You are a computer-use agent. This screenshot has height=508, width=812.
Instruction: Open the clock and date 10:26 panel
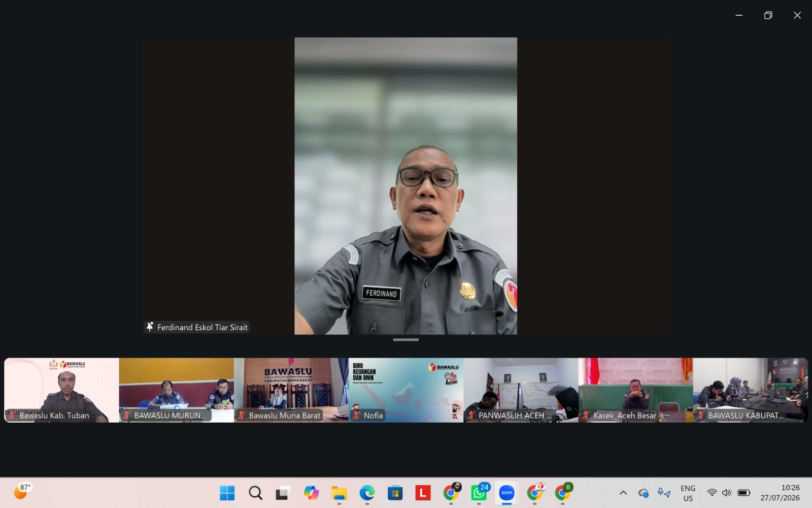pos(780,493)
